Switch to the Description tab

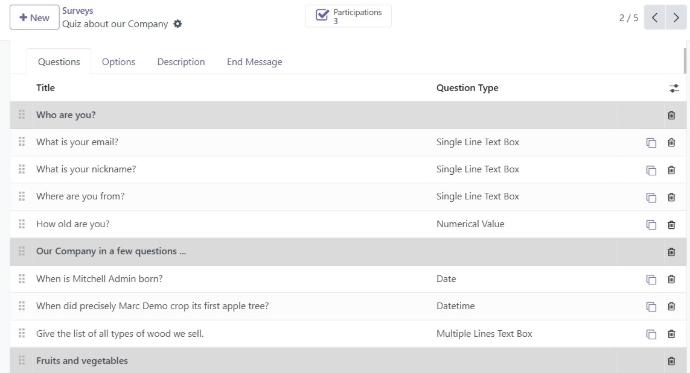click(x=181, y=62)
